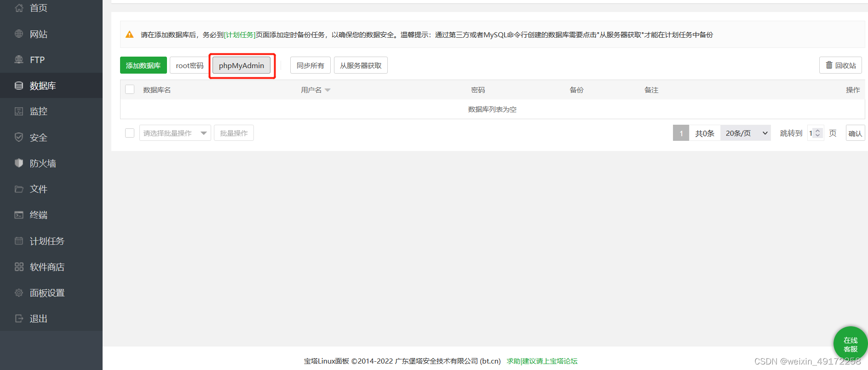This screenshot has height=370, width=868.
Task: Click the home icon beside 首页
Action: [19, 8]
